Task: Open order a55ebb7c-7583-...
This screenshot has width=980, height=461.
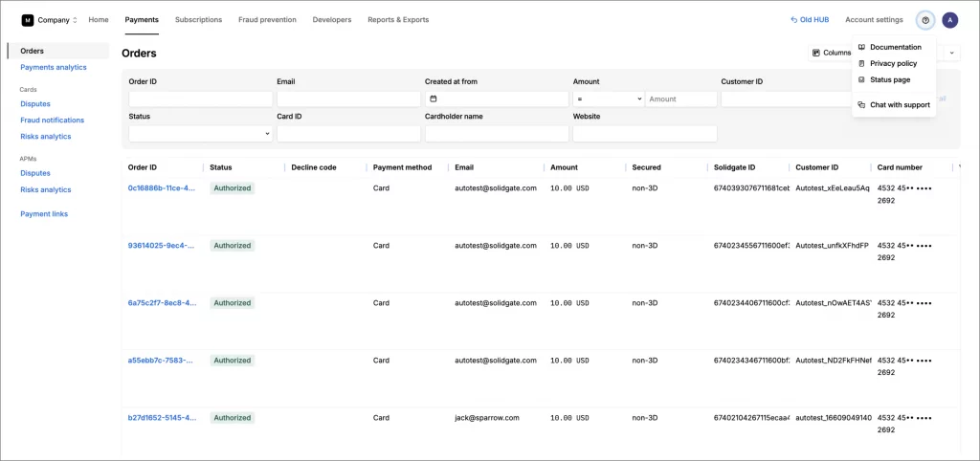Action: click(162, 360)
